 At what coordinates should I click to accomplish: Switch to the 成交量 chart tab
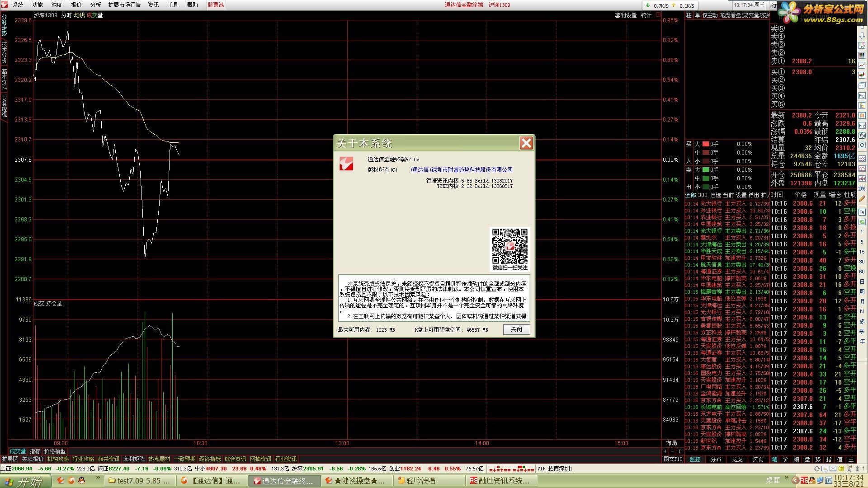coord(18,451)
